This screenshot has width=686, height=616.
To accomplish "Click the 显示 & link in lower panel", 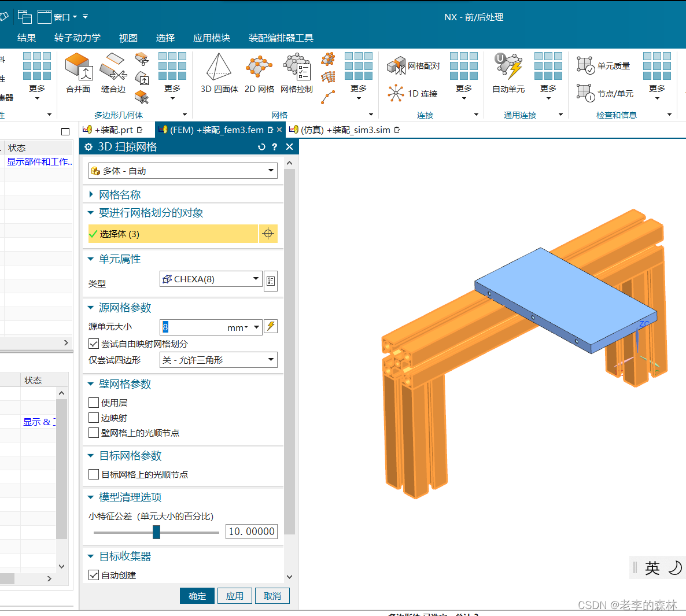I will point(39,422).
